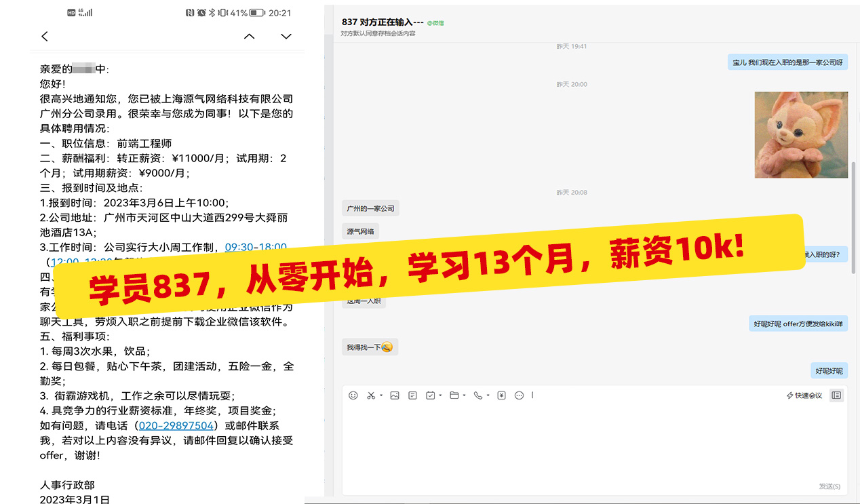Click email line "一、职位信息： 前端工程师"
860x504 pixels.
tap(106, 143)
